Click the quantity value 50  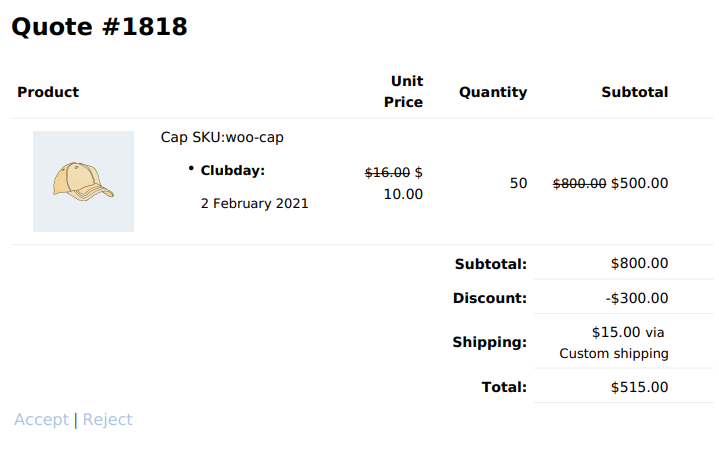coord(519,183)
